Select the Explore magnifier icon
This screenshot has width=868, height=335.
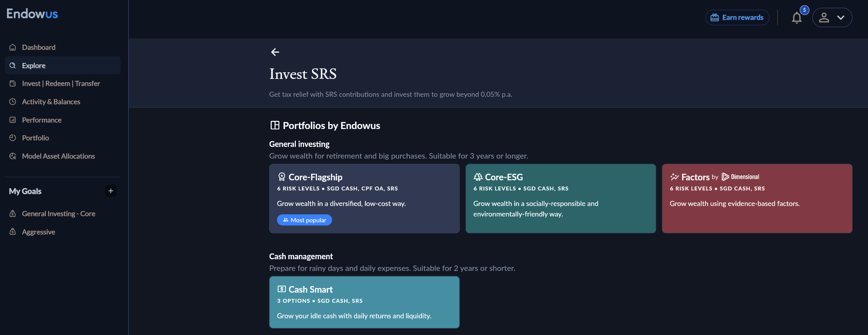pos(13,65)
